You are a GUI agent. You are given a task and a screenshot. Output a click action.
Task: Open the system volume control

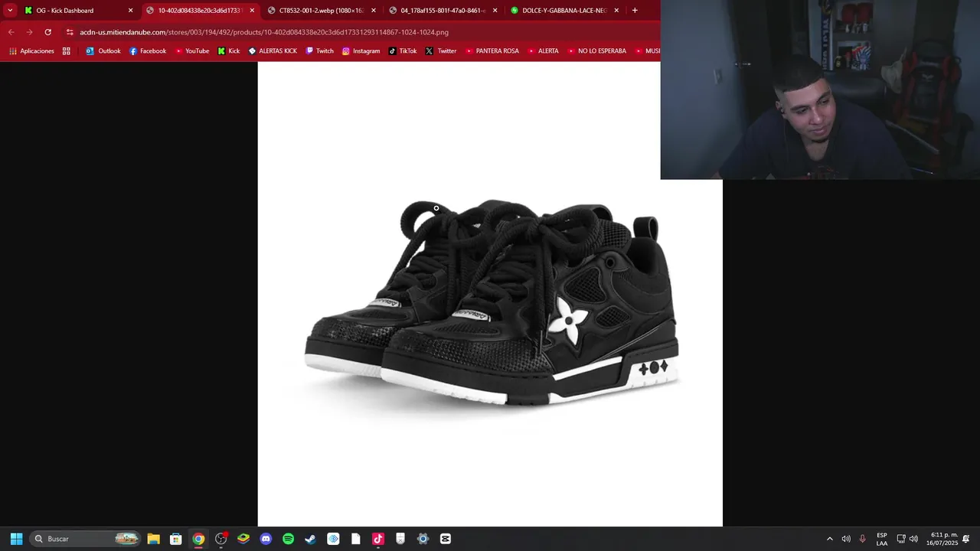(x=913, y=539)
